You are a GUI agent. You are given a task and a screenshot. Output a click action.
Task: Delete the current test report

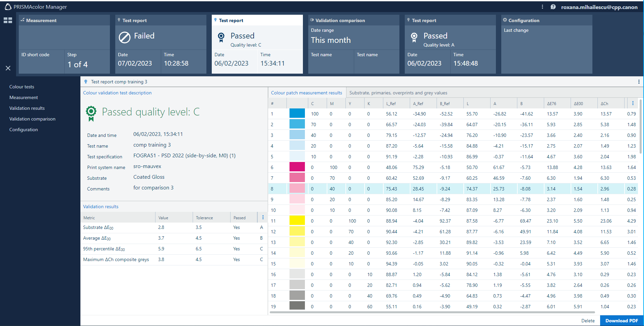pos(588,321)
